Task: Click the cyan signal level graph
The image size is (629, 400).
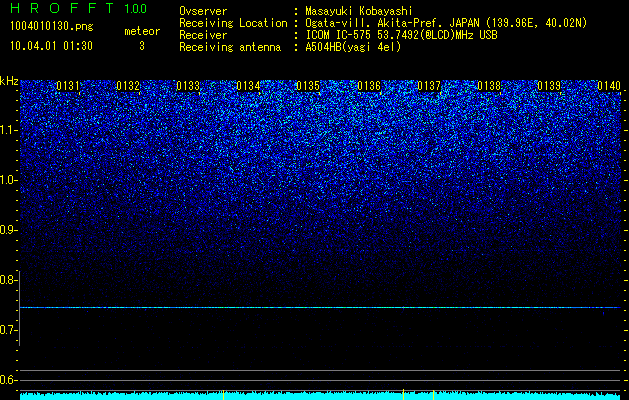Action: tap(320, 396)
